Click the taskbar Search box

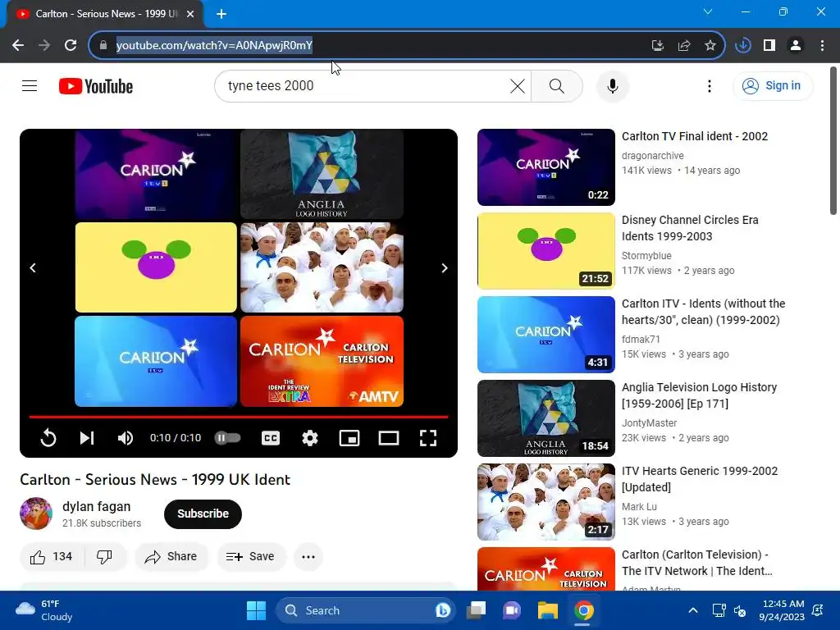point(365,610)
